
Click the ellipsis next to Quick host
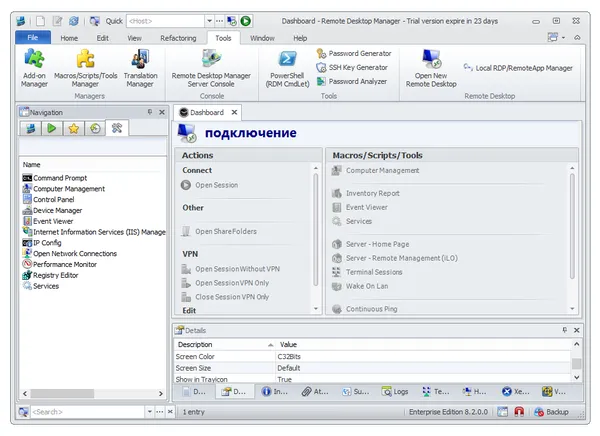[x=219, y=21]
